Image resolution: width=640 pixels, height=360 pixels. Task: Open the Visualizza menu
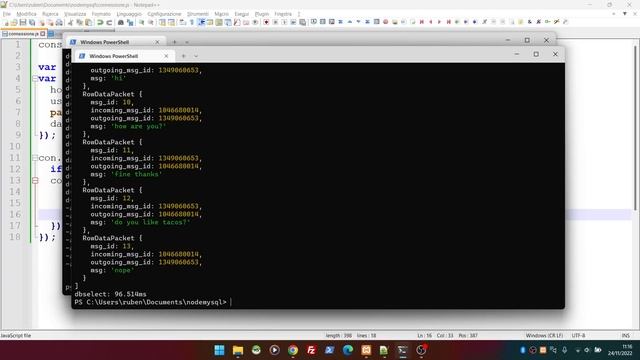click(x=75, y=14)
